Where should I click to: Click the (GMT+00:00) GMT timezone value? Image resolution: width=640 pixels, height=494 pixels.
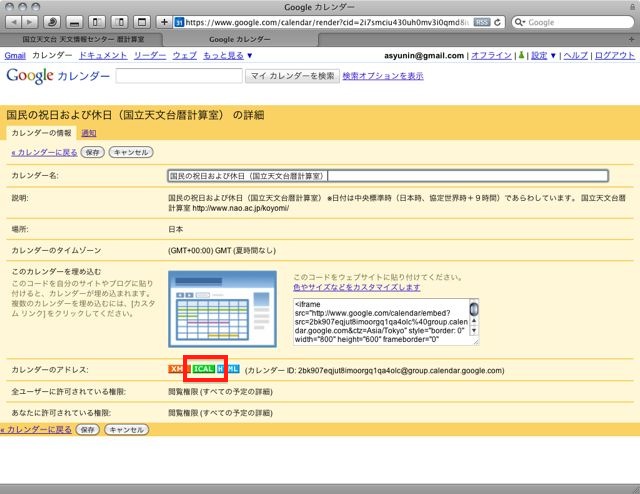click(x=222, y=250)
